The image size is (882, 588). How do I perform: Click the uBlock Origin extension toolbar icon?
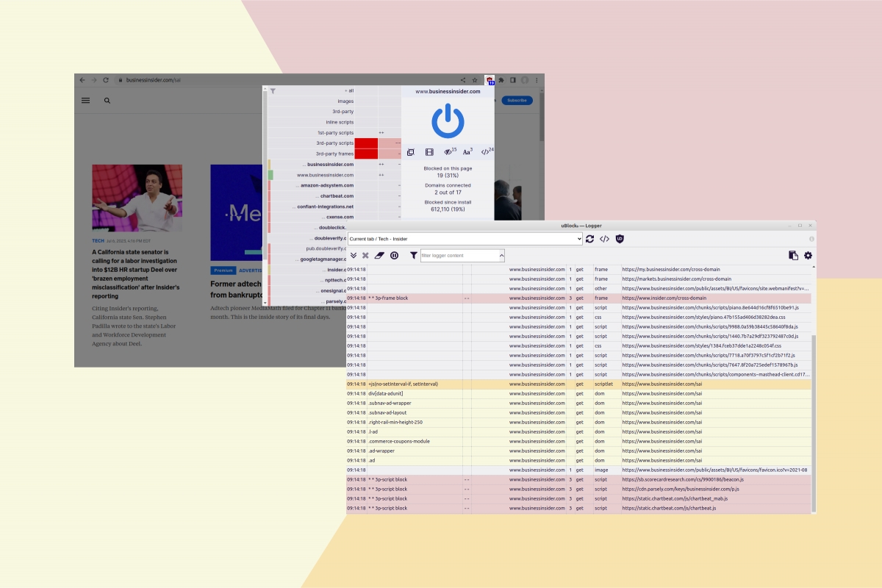(x=490, y=80)
